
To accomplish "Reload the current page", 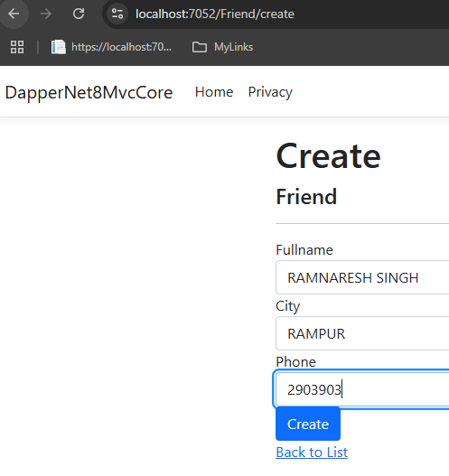I will coord(79,14).
